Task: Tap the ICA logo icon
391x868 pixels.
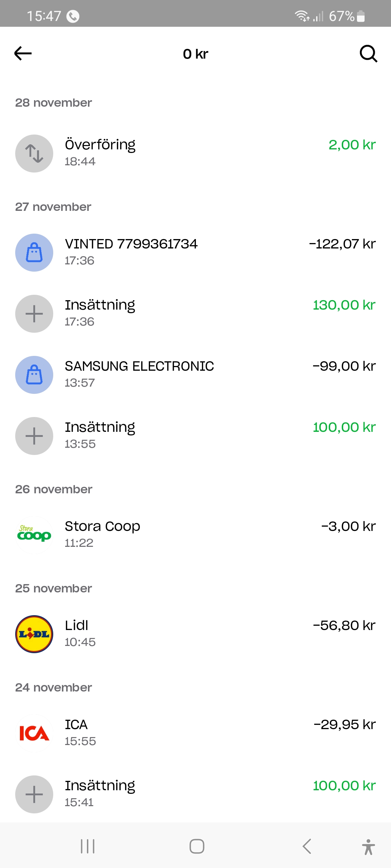Action: pyautogui.click(x=34, y=733)
